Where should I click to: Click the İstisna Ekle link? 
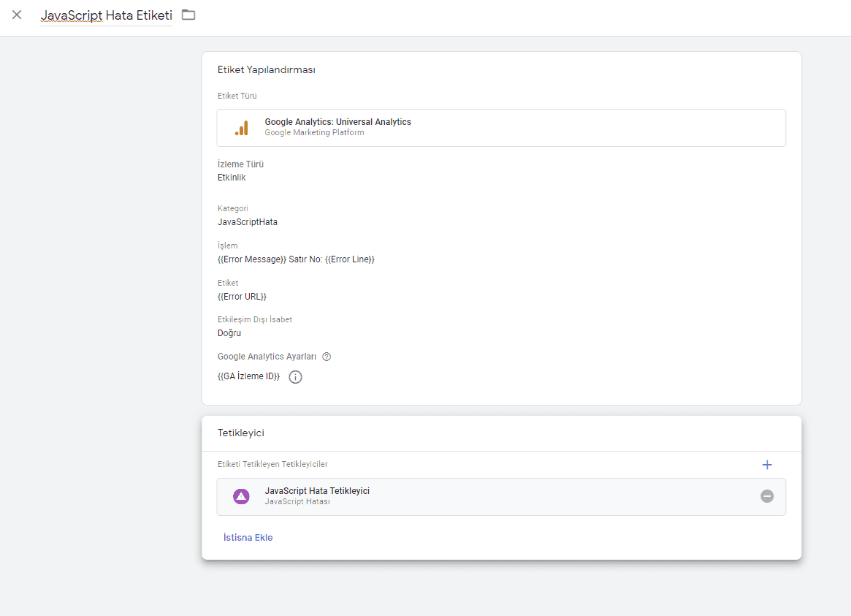[x=248, y=538]
